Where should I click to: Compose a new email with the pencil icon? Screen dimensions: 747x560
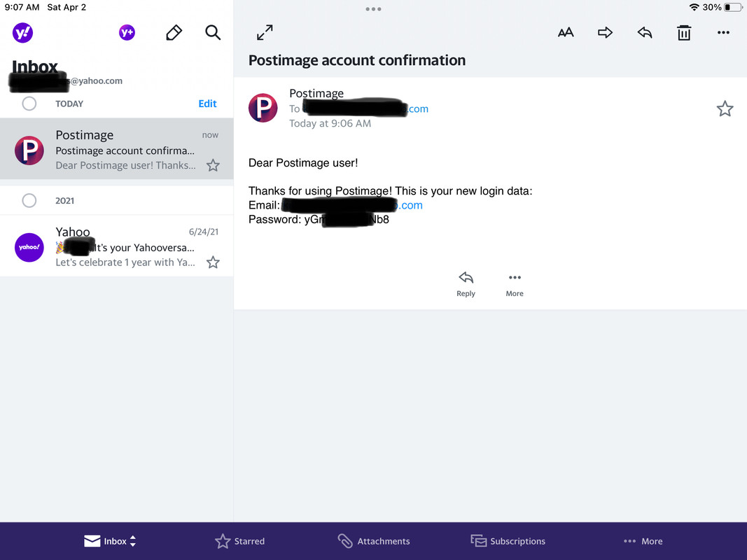click(174, 32)
